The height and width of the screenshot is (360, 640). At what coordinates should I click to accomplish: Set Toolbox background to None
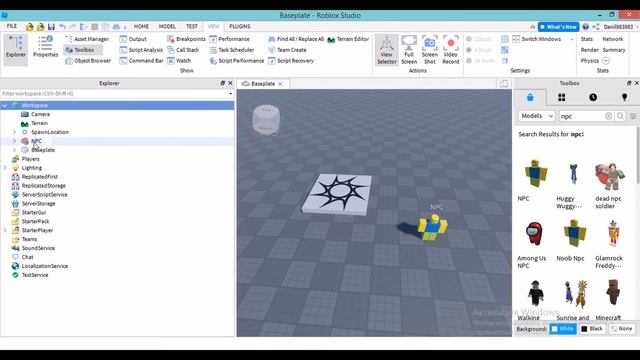[x=622, y=329]
